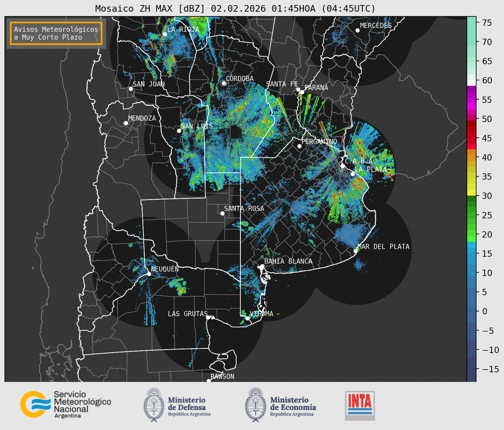Click the LAS GRUTAS city marker dot
This screenshot has height=430, width=504.
pos(208,318)
